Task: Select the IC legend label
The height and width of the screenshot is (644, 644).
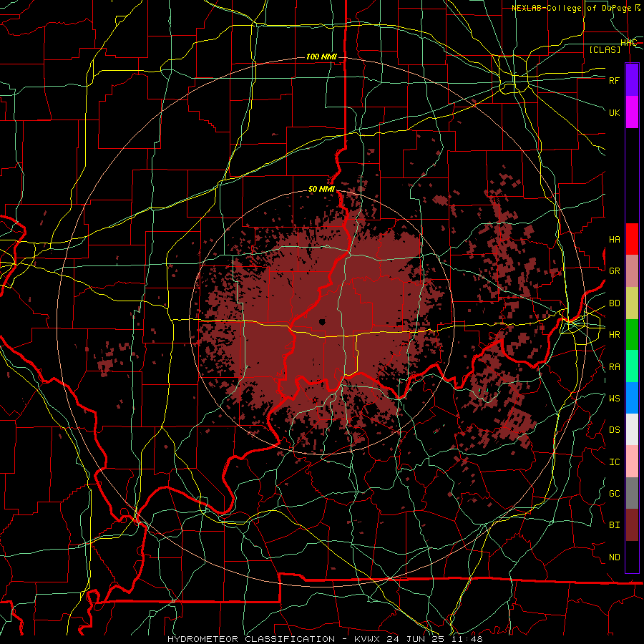Action: [614, 462]
